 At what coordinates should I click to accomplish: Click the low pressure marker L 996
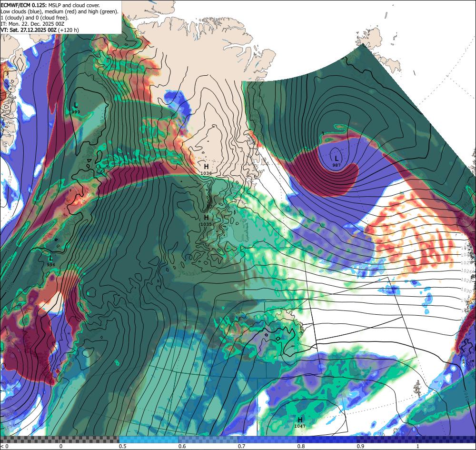pyautogui.click(x=51, y=261)
